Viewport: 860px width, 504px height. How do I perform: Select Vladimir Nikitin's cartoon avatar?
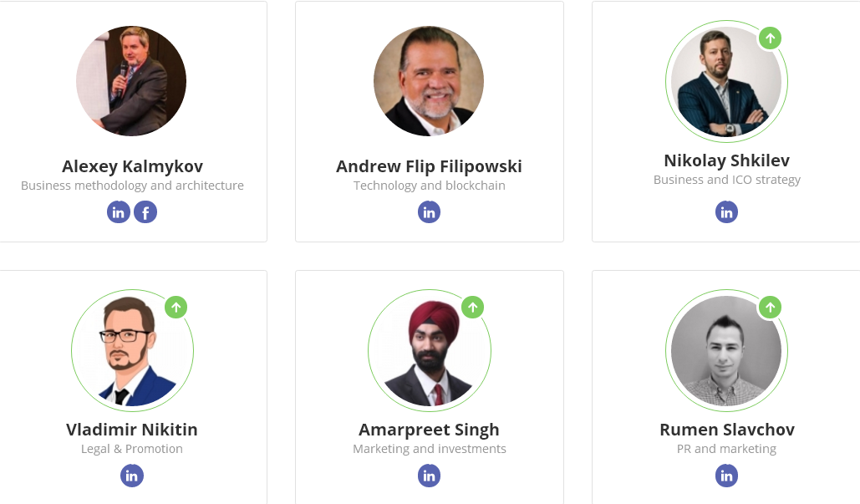point(132,350)
